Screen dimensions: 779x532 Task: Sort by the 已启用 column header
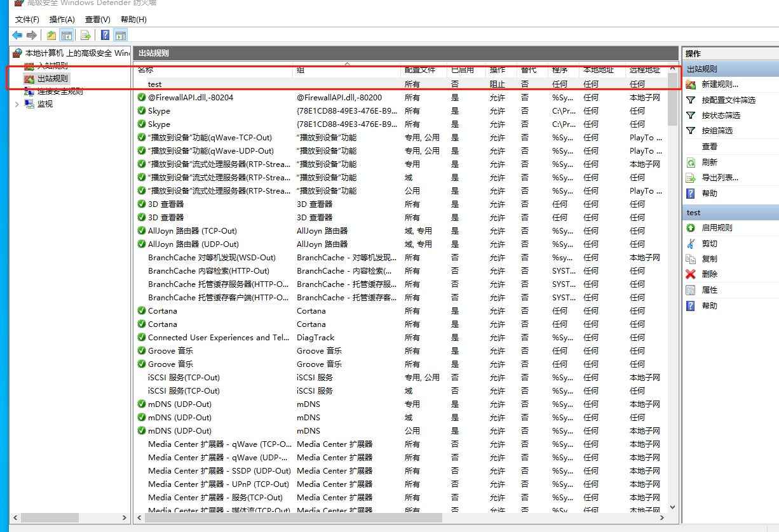[x=466, y=70]
